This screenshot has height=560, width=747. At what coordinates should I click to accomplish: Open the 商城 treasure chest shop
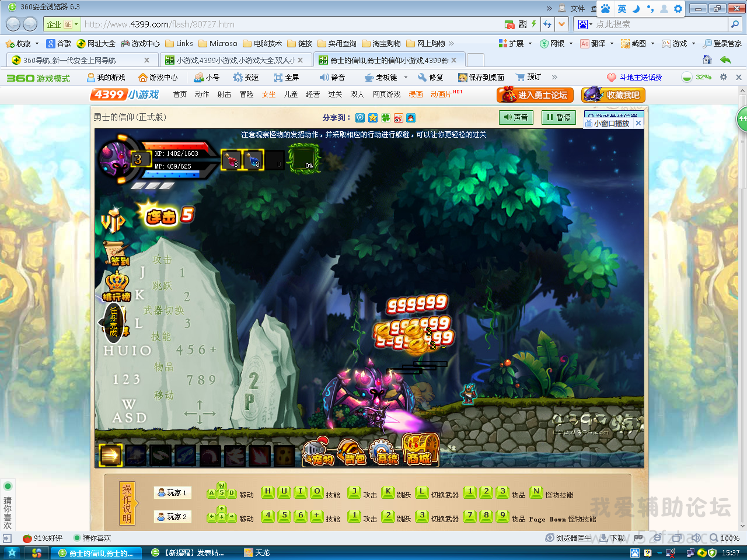(420, 450)
